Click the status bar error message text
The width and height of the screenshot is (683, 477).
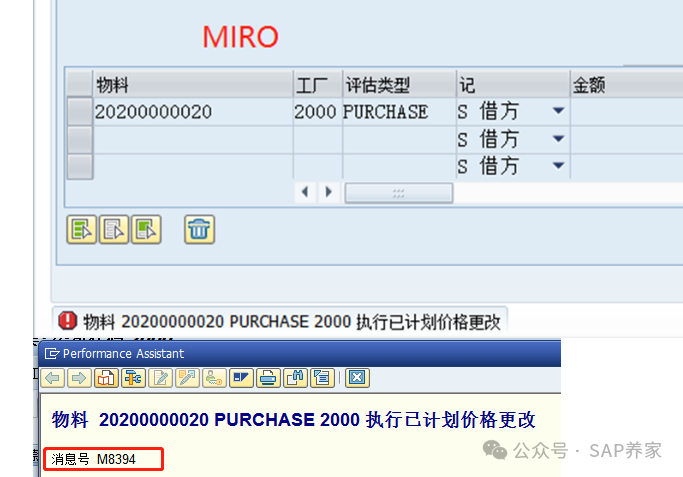291,322
